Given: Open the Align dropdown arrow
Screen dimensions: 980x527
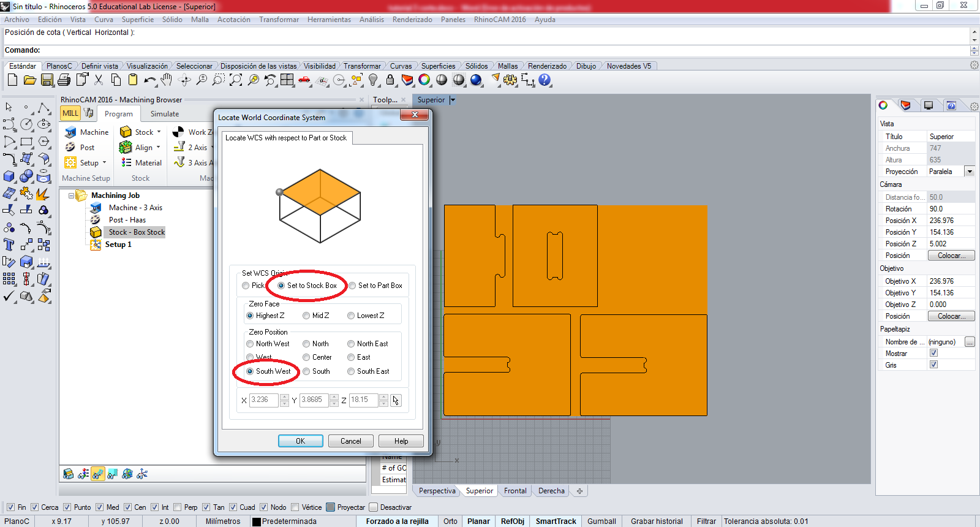Looking at the screenshot, I should pos(158,148).
